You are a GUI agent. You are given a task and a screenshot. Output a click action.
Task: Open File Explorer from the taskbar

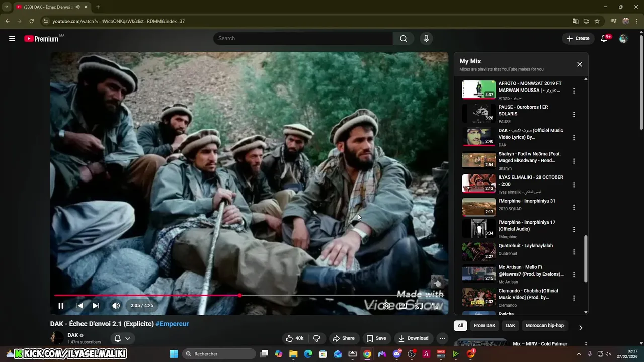[x=293, y=354]
